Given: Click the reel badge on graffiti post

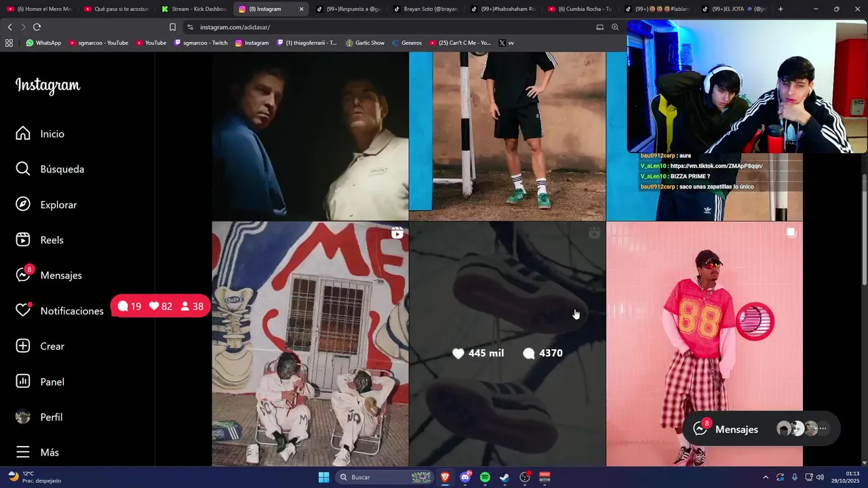Looking at the screenshot, I should click(x=397, y=233).
